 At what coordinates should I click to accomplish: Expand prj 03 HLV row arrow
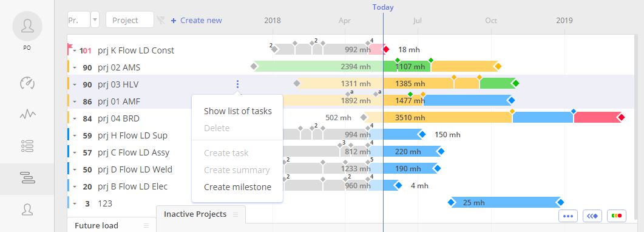75,84
